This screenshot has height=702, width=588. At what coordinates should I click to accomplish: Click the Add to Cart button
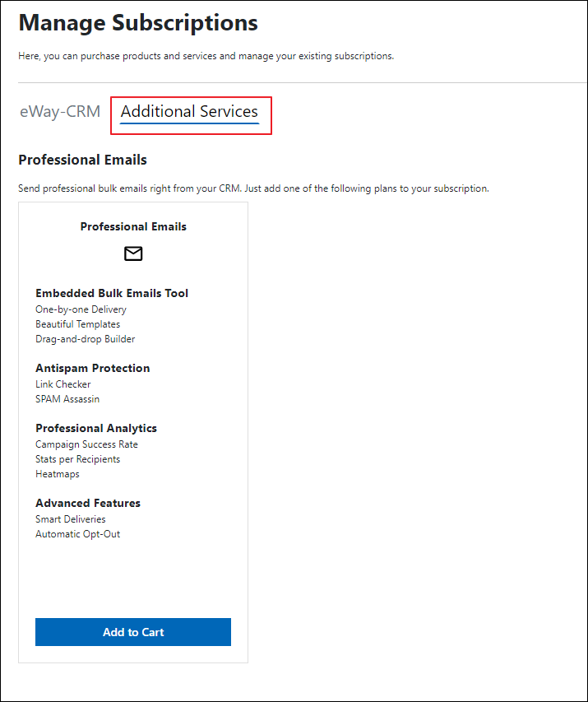133,632
